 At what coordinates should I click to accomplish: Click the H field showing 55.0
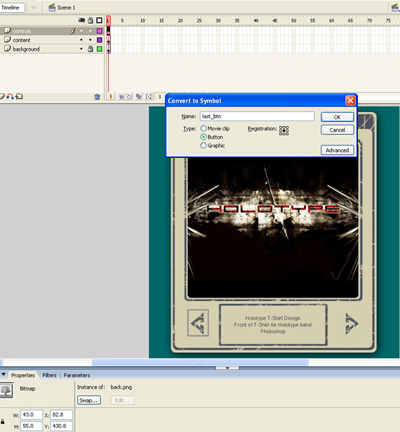point(32,426)
